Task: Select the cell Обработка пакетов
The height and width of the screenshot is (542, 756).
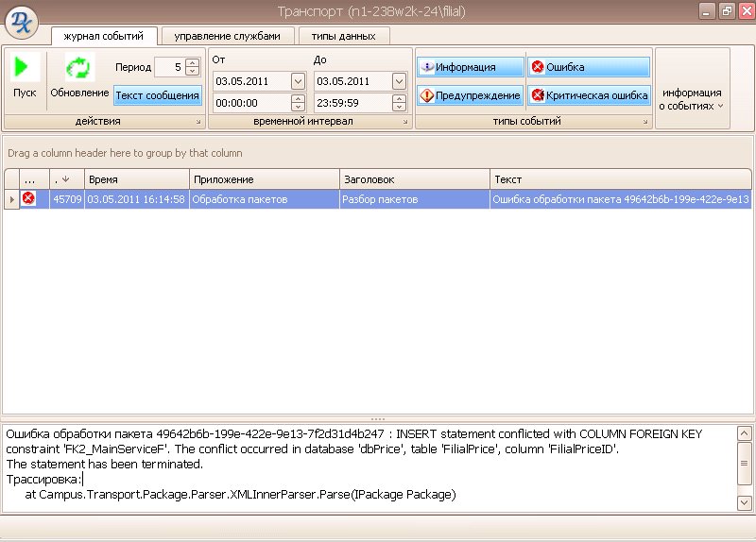Action: tap(265, 199)
